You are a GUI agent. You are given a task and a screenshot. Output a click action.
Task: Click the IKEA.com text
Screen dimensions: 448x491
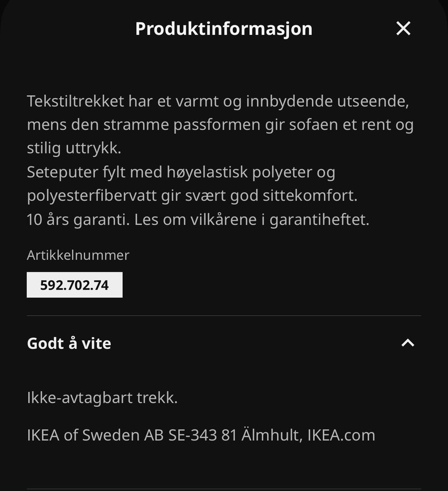pyautogui.click(x=341, y=435)
